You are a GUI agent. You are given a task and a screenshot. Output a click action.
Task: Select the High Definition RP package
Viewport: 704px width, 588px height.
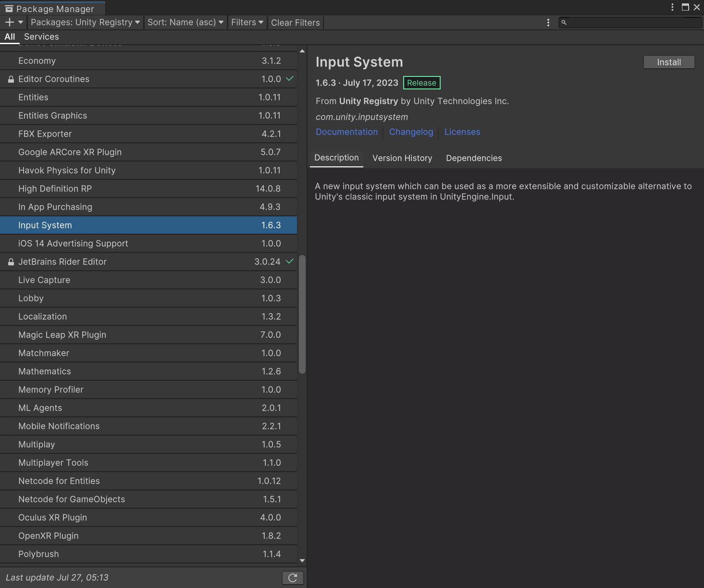pyautogui.click(x=148, y=189)
